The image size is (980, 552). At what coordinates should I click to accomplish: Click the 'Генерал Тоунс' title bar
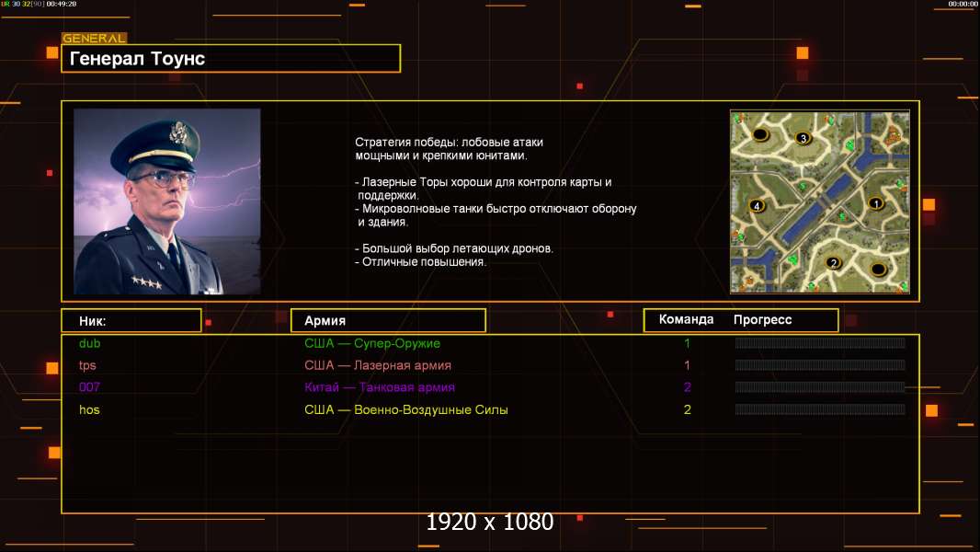(x=231, y=58)
